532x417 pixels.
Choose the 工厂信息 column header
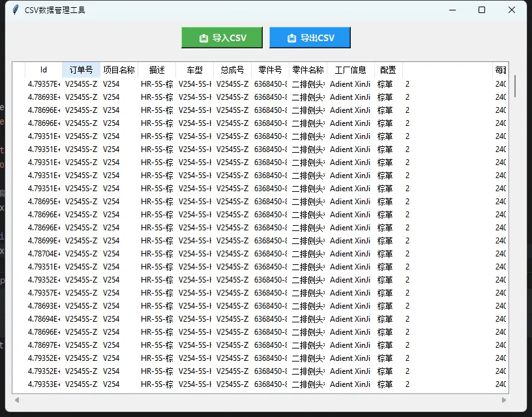[350, 70]
